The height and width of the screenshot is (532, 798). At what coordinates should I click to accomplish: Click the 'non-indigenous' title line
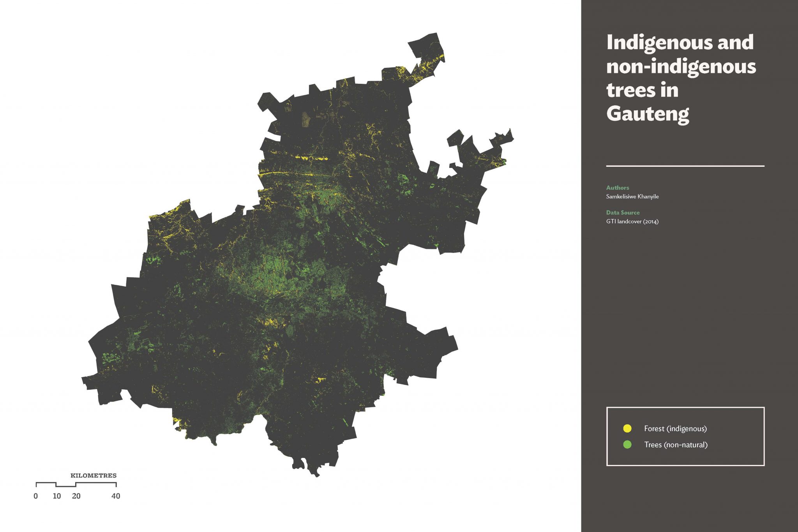tap(681, 67)
